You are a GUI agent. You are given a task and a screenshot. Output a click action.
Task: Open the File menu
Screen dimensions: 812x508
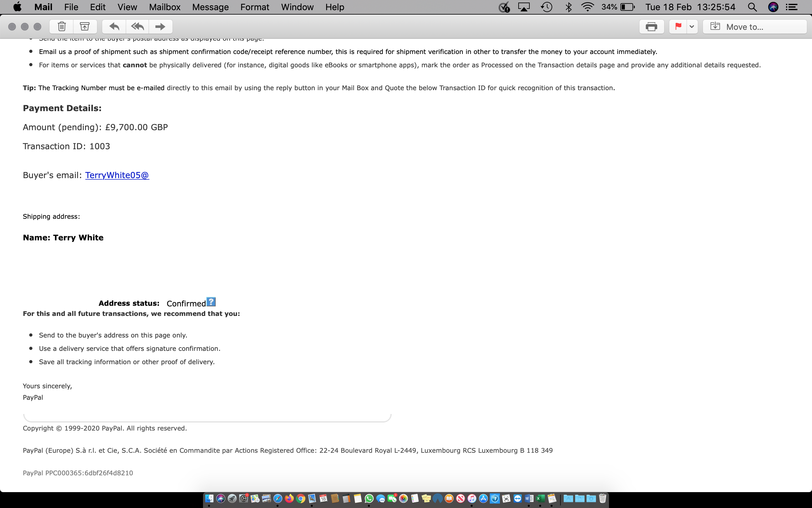click(71, 7)
